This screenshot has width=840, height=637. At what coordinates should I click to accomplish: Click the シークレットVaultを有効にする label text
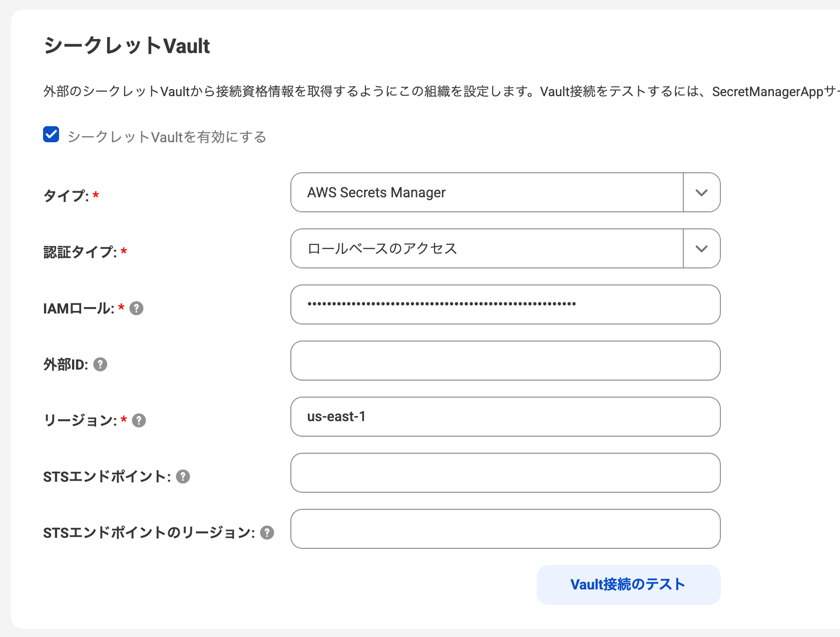click(167, 137)
